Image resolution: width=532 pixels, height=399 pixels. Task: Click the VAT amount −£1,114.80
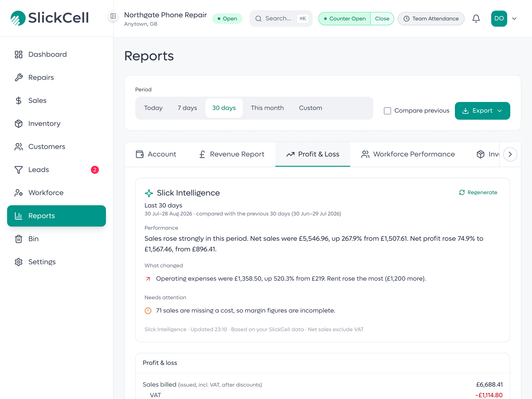[489, 395]
